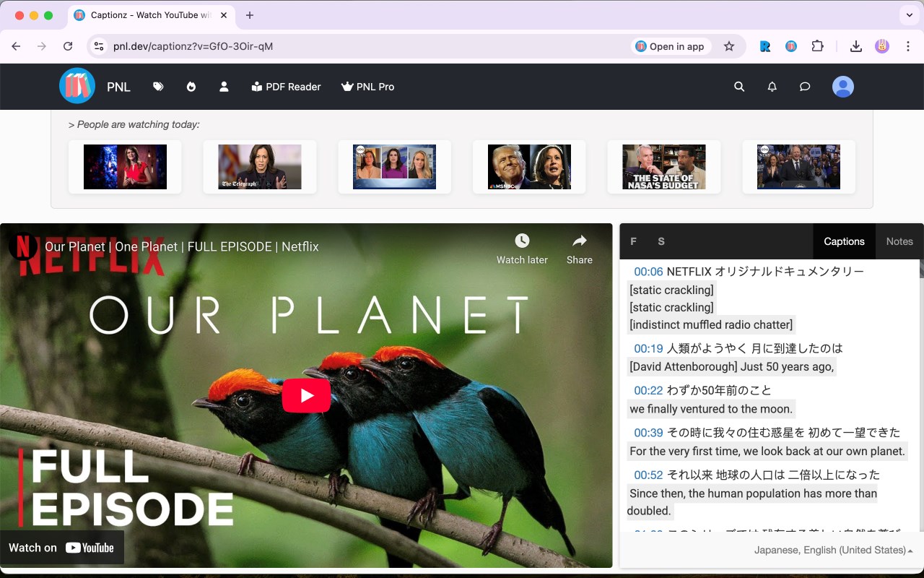The width and height of the screenshot is (924, 578).
Task: Jump to caption timestamp 00:22
Action: click(648, 390)
